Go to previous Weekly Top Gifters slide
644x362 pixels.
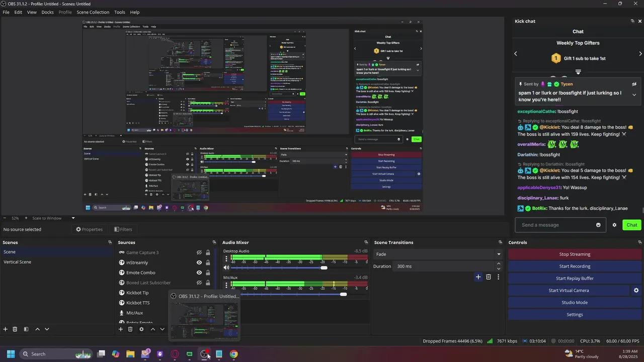click(x=515, y=54)
